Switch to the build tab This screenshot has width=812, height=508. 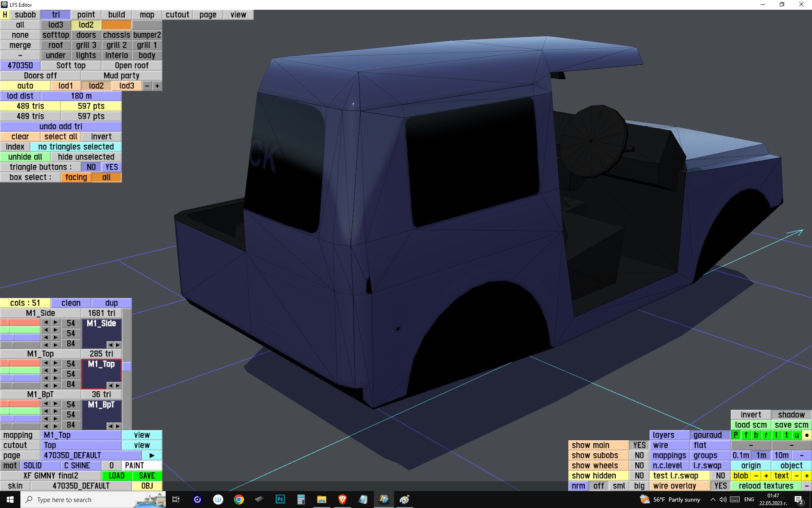116,15
